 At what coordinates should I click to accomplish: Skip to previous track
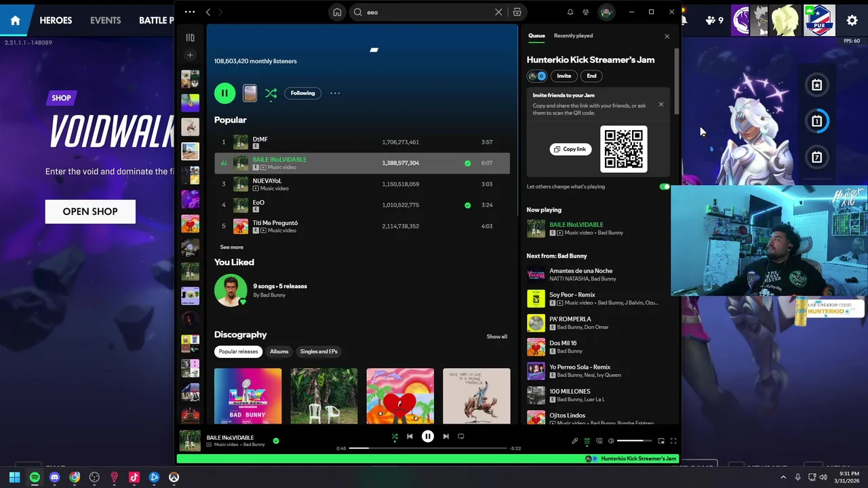click(410, 437)
